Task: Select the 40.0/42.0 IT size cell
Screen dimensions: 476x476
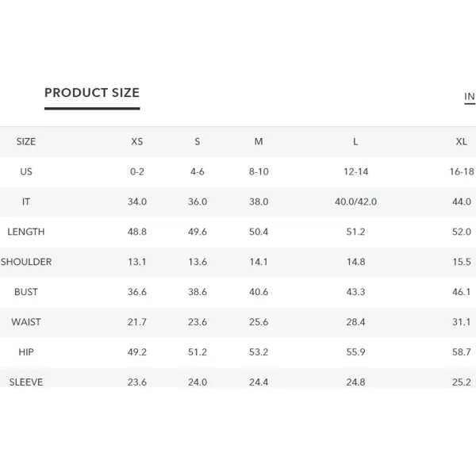Action: (355, 202)
